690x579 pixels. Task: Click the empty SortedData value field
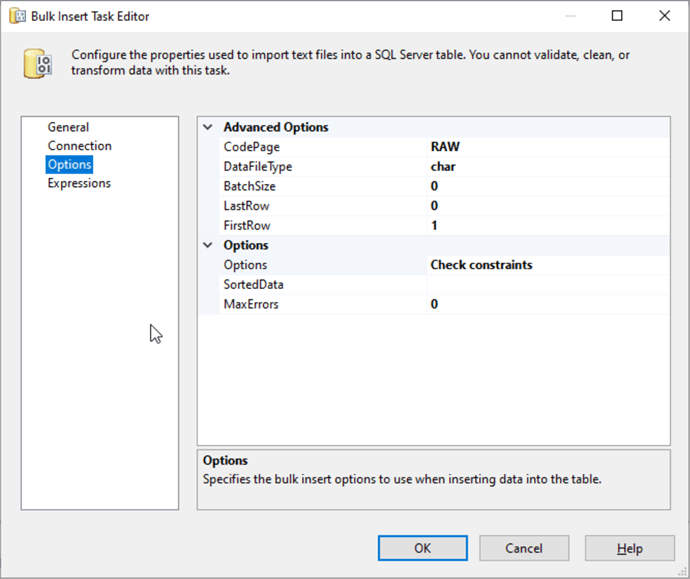pyautogui.click(x=547, y=285)
